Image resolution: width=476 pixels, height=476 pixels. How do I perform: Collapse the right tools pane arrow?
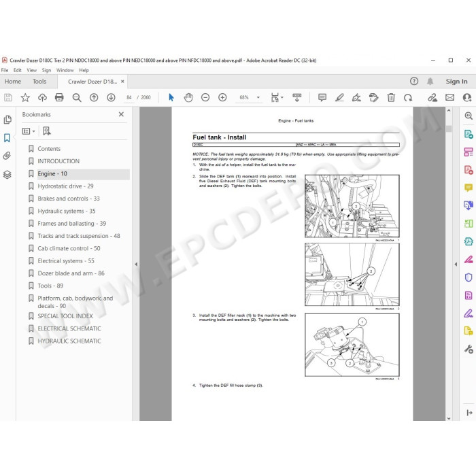pyautogui.click(x=456, y=265)
